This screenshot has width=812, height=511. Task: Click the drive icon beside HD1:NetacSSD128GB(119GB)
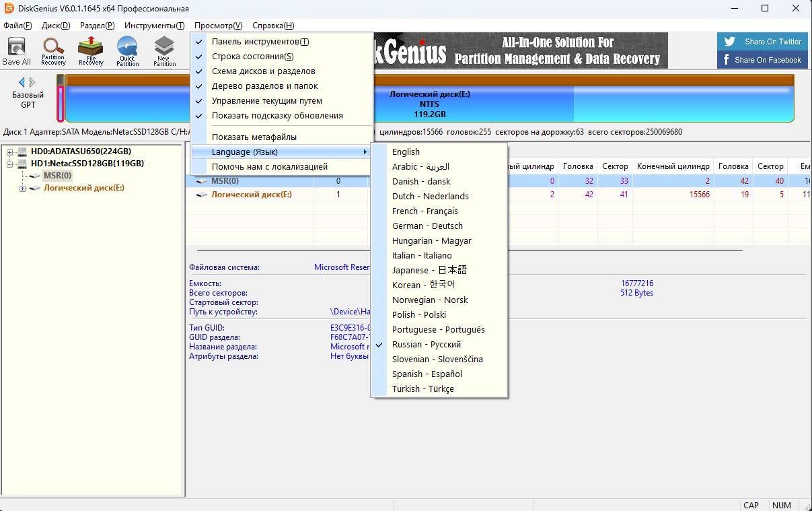(22, 164)
